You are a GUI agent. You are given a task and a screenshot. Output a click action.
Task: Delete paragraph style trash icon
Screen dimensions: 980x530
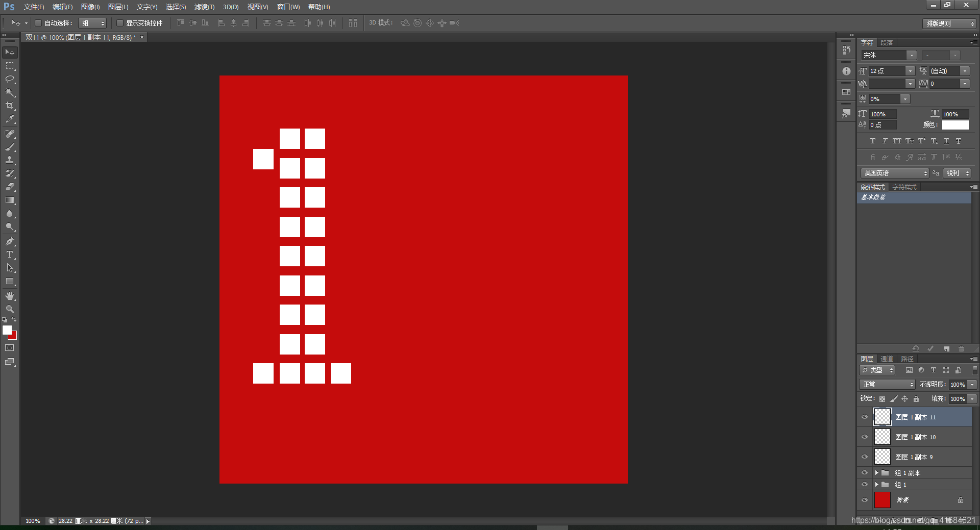tap(961, 349)
